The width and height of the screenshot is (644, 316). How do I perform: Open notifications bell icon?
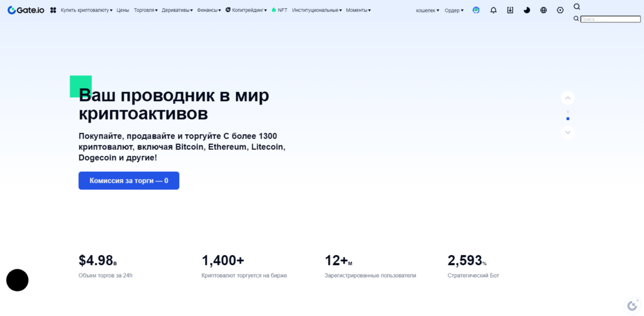[493, 10]
